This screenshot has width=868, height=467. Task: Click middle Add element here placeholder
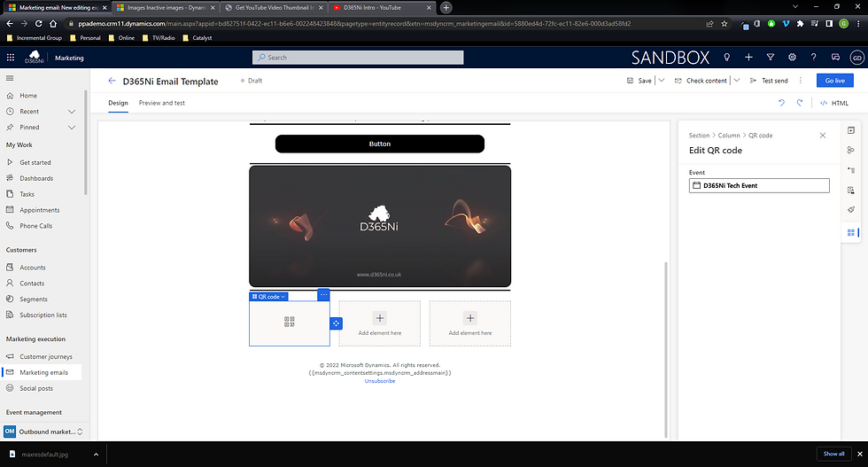click(380, 323)
